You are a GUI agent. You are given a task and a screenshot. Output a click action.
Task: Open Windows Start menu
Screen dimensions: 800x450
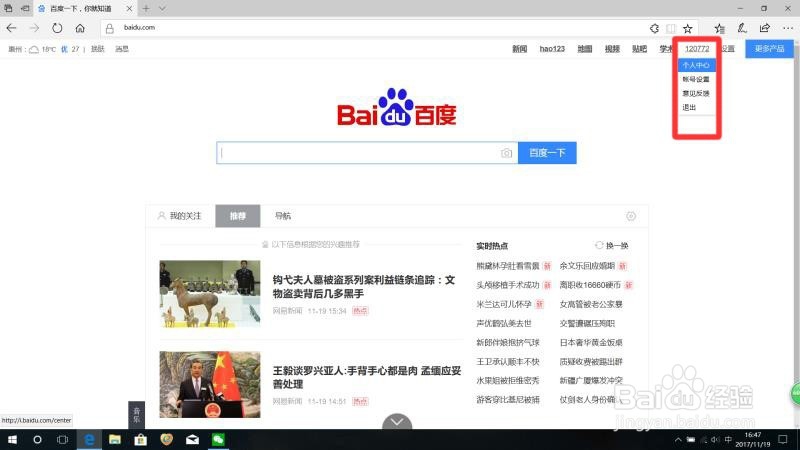coord(12,440)
